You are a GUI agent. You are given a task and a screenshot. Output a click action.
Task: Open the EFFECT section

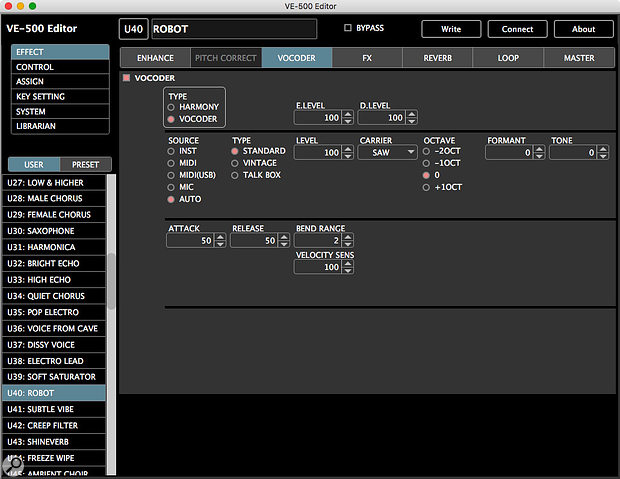point(60,52)
